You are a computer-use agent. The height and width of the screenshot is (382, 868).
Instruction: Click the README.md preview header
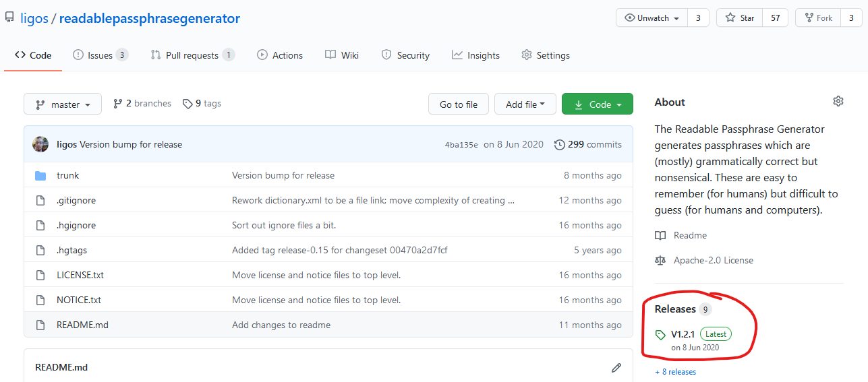pos(61,367)
